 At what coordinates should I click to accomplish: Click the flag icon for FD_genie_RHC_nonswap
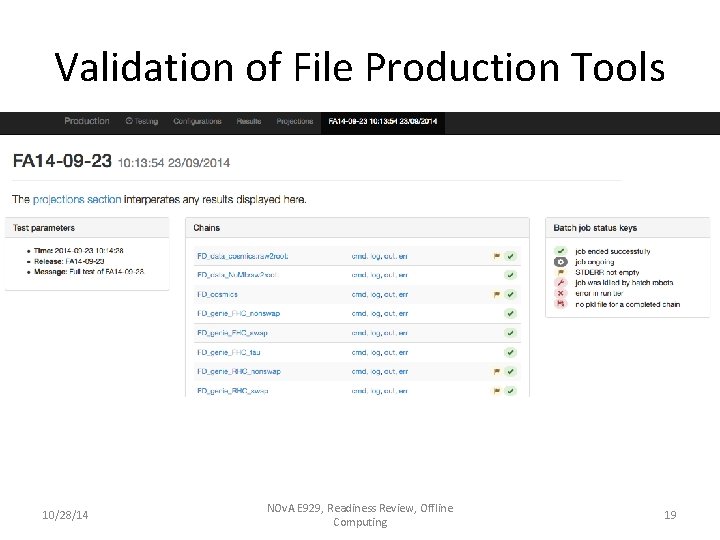tap(496, 371)
